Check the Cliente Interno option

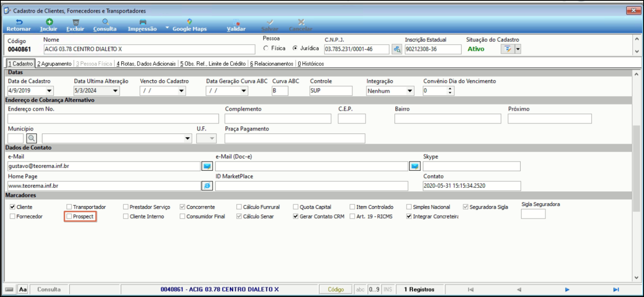(x=126, y=216)
